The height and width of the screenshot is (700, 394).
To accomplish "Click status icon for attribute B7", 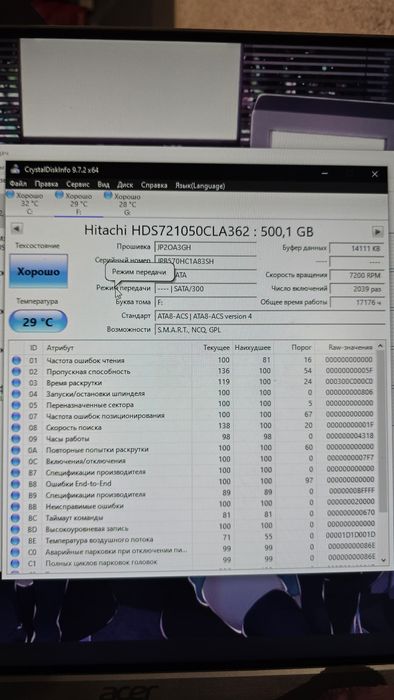I will (16, 472).
